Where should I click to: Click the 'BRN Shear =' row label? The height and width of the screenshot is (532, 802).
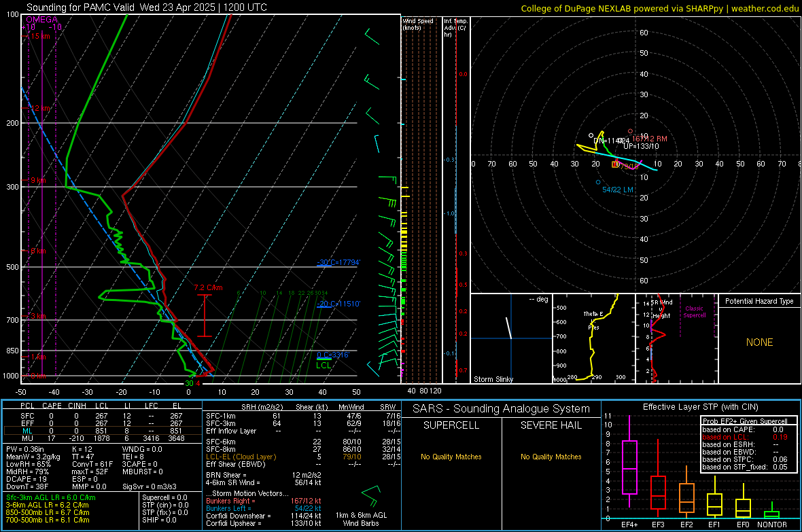coord(226,475)
